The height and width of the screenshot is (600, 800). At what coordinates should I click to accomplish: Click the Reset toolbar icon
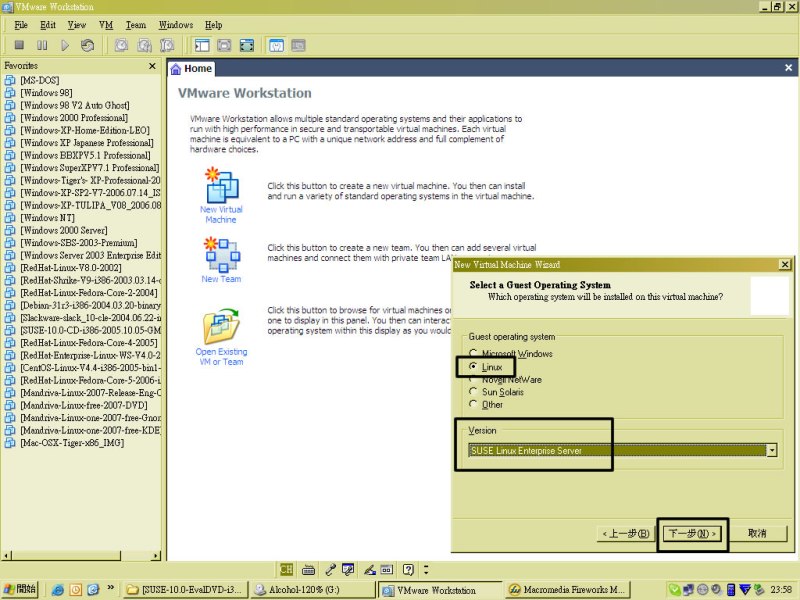pos(87,45)
